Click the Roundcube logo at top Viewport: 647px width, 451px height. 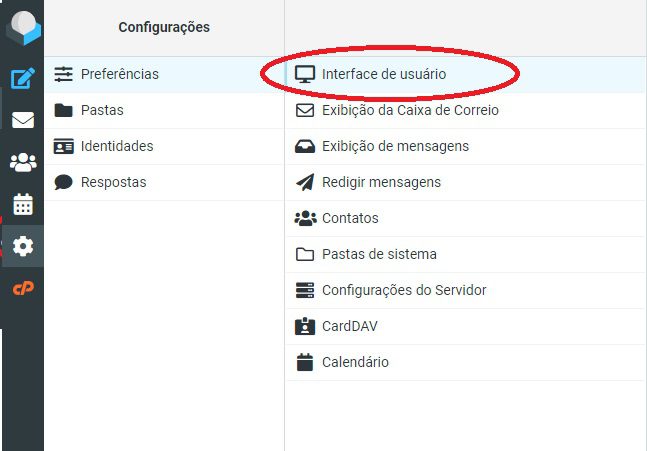tap(24, 27)
